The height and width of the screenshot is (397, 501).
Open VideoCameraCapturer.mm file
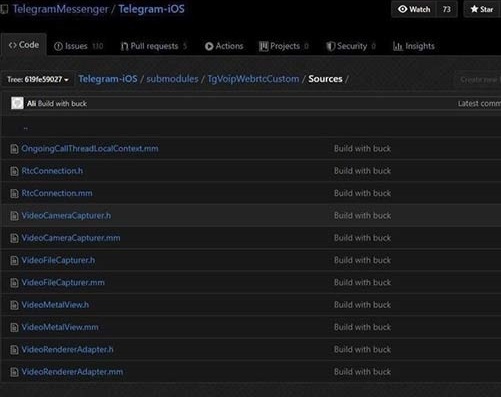(71, 238)
